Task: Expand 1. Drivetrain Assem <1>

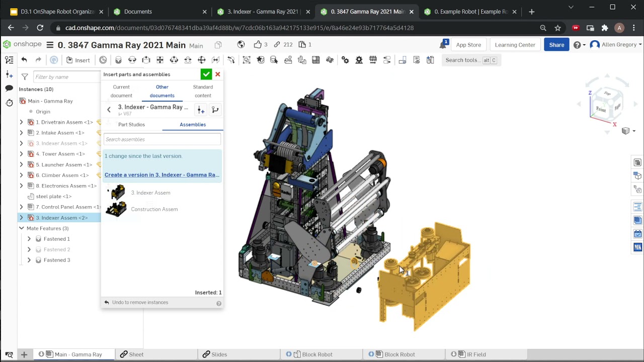Action: 22,122
